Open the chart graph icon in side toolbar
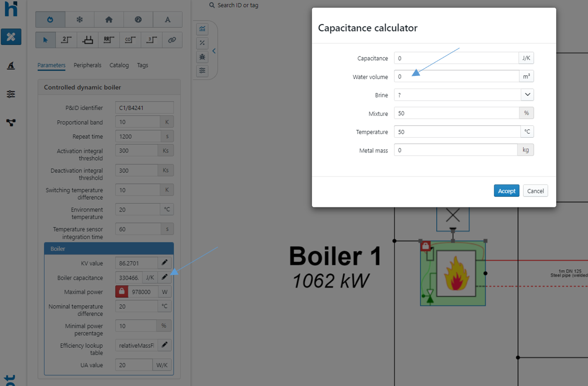The height and width of the screenshot is (386, 588). [202, 29]
